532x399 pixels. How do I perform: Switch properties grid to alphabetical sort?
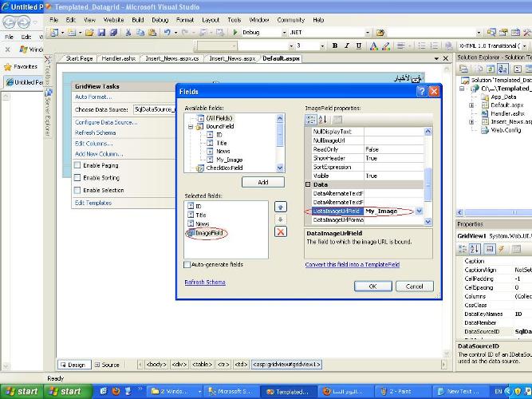tap(323, 120)
